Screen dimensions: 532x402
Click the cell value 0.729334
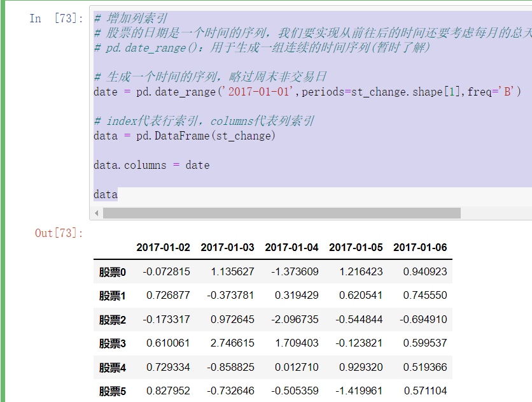click(168, 368)
